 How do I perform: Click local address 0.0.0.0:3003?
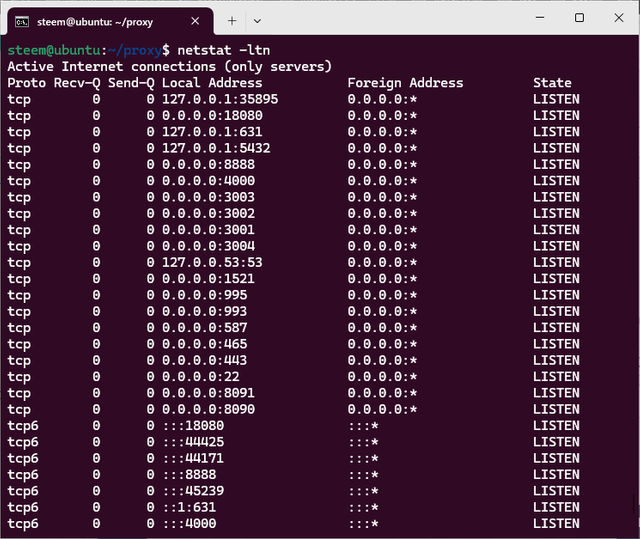pyautogui.click(x=209, y=197)
